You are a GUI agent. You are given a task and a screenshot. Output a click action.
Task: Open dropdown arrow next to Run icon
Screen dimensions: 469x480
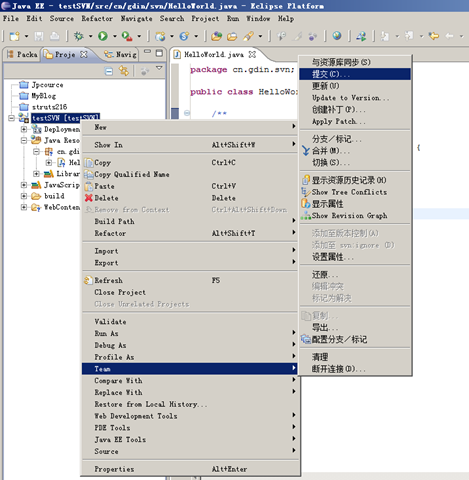(114, 36)
